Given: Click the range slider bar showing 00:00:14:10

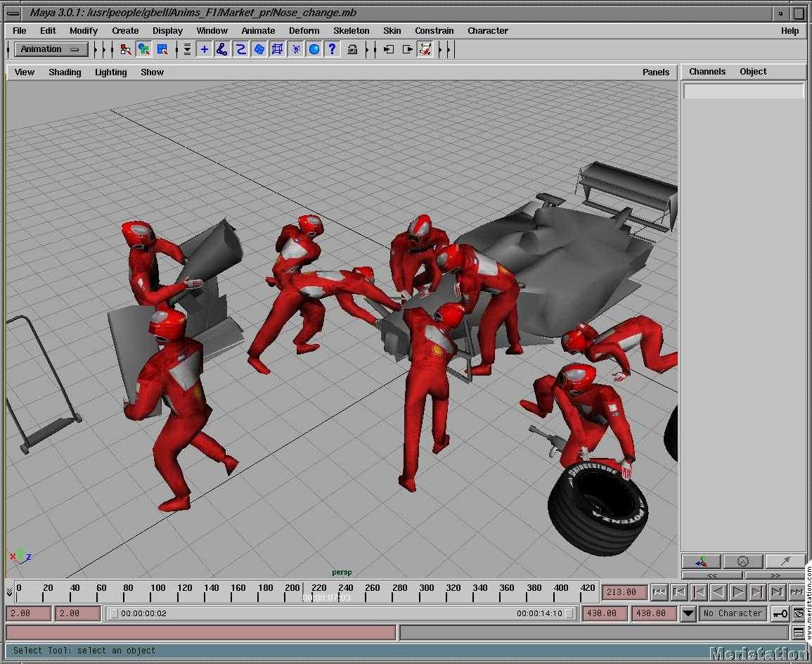Looking at the screenshot, I should 342,613.
